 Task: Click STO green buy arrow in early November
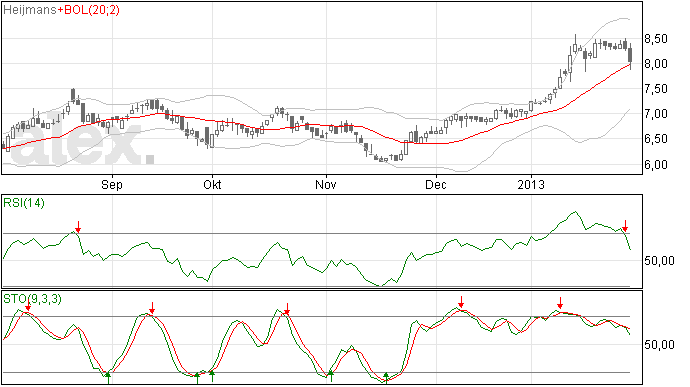(330, 376)
